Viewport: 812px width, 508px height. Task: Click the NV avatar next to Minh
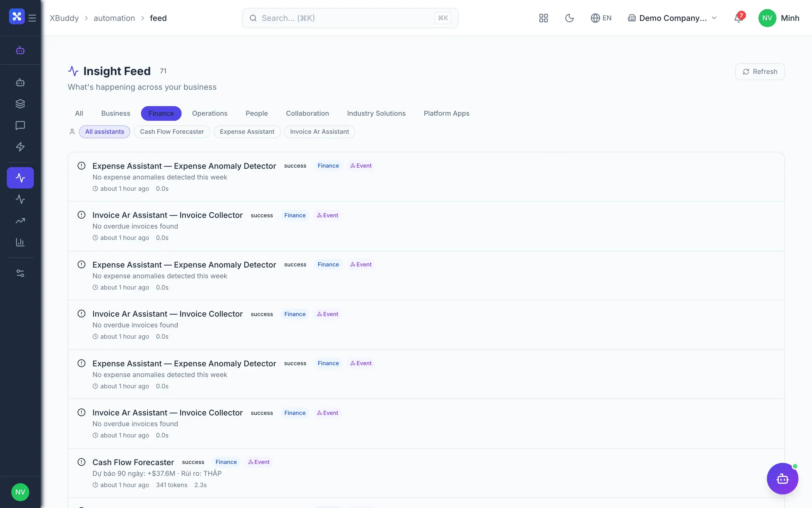tap(767, 18)
